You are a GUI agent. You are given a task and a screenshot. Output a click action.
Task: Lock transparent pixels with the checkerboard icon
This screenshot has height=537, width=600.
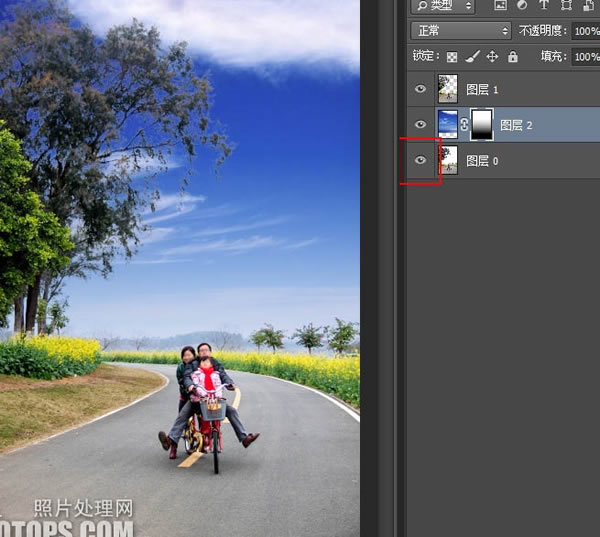click(452, 57)
